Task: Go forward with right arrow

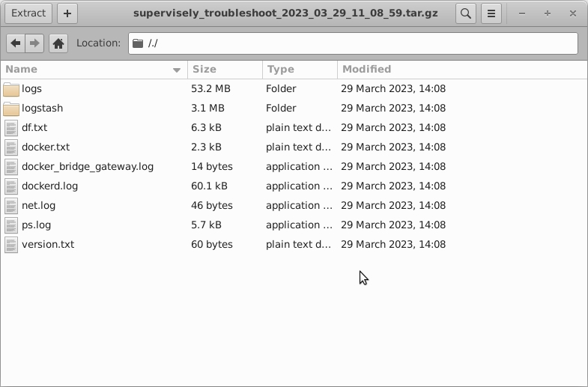Action: (34, 43)
